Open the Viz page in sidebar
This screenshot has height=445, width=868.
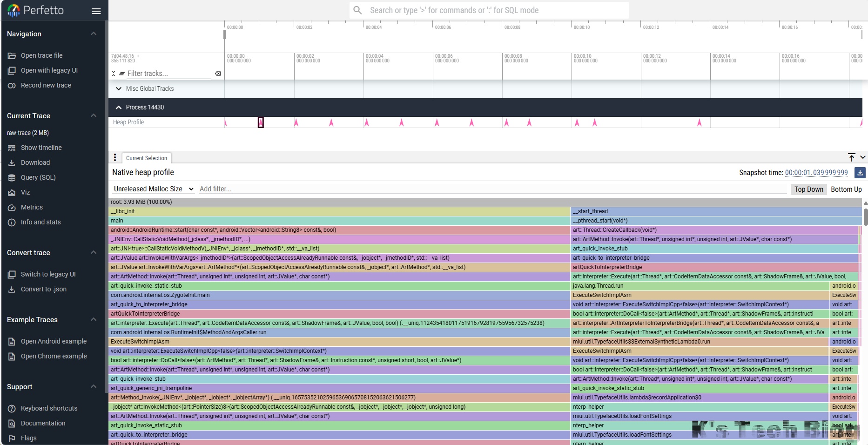(x=25, y=192)
